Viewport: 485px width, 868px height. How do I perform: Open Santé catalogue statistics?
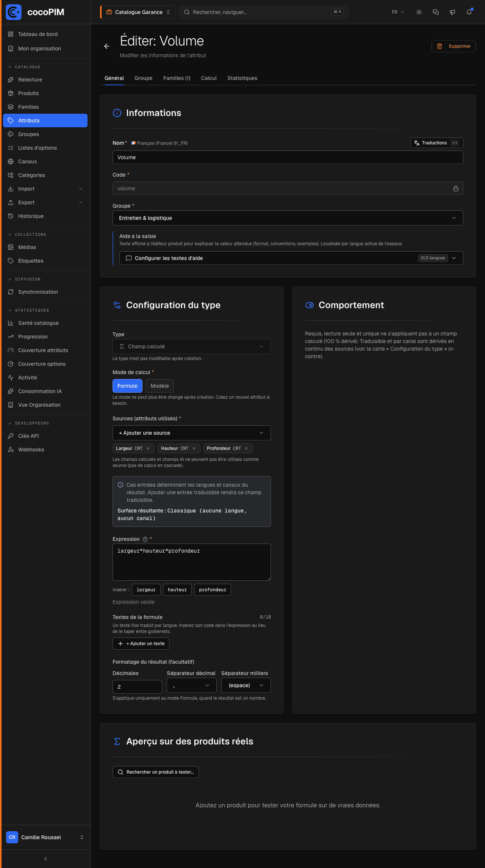(45, 323)
